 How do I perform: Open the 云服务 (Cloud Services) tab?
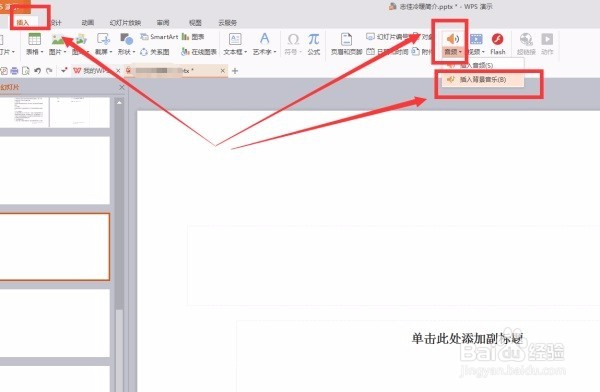pyautogui.click(x=228, y=23)
